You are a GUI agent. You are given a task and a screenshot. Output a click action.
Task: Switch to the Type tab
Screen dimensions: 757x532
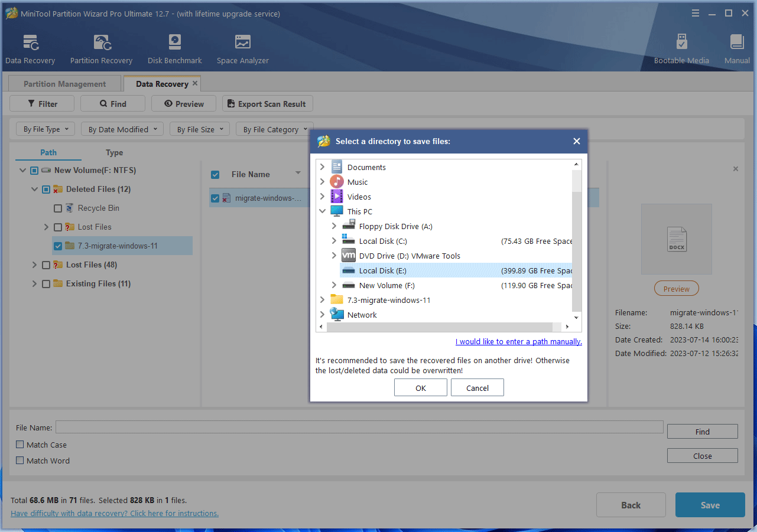(115, 152)
